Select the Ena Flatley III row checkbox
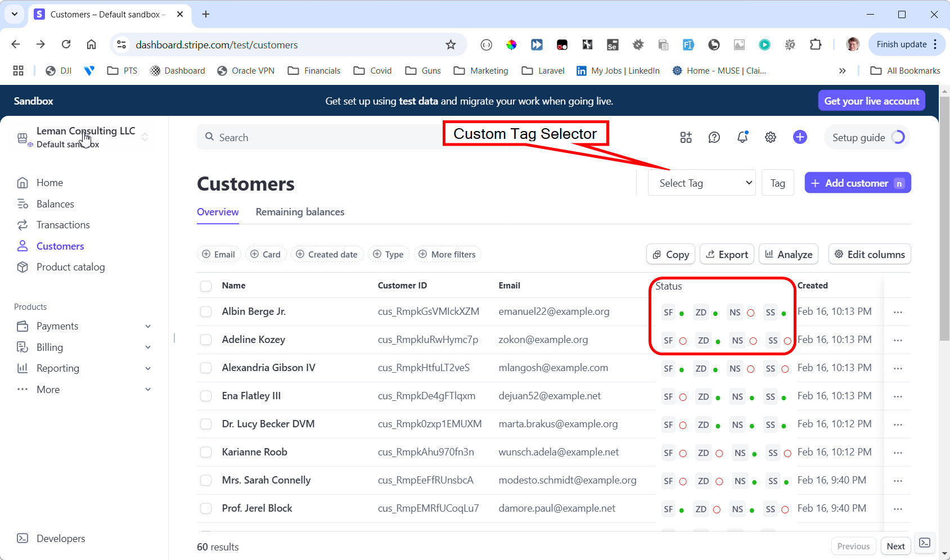The width and height of the screenshot is (950, 560). click(x=206, y=396)
